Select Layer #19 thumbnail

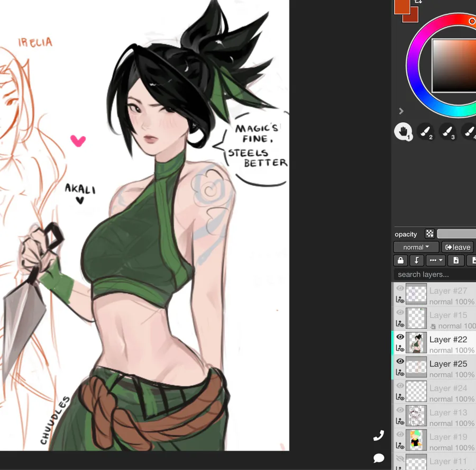pyautogui.click(x=416, y=440)
